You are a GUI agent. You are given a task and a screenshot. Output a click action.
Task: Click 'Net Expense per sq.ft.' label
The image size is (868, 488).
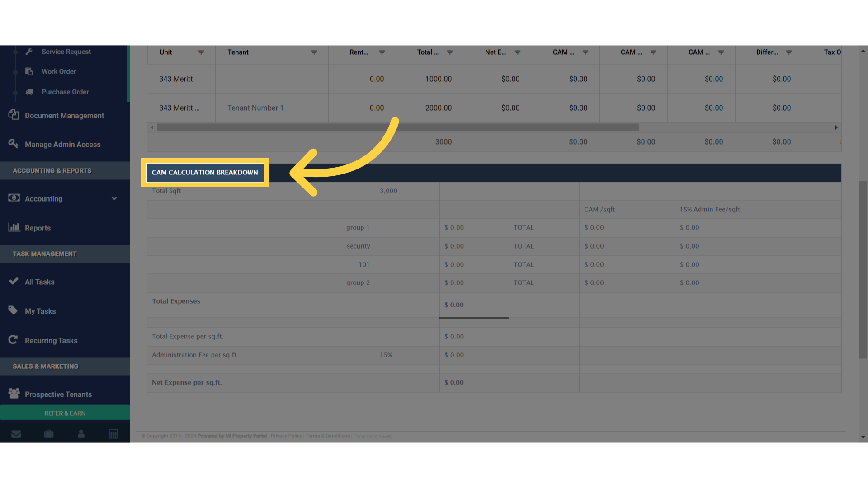point(187,383)
